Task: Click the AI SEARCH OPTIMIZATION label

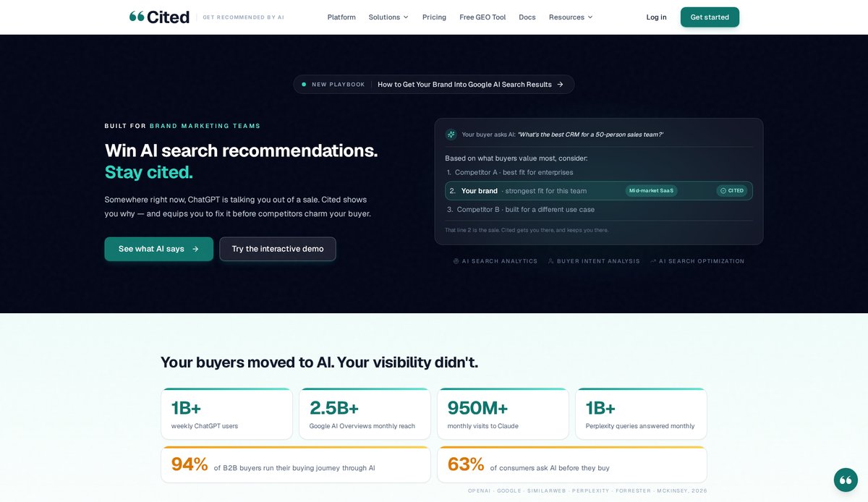Action: [x=702, y=261]
